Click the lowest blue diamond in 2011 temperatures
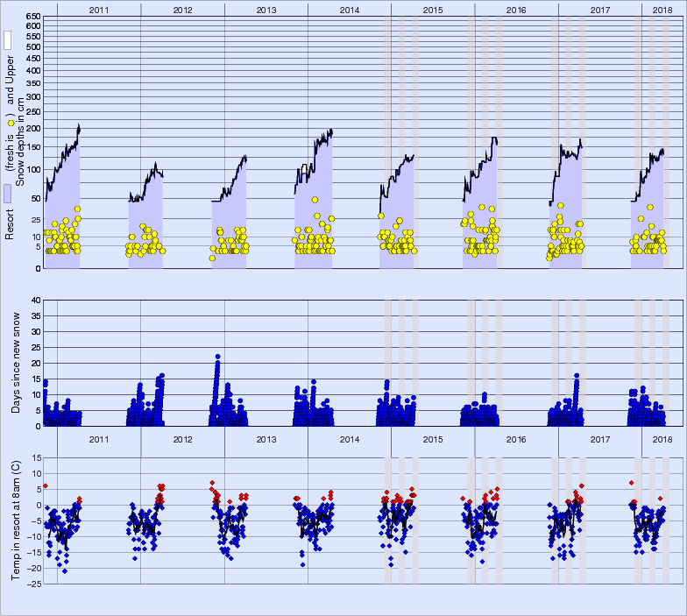Screen dimensions: 687x616 click(65, 571)
